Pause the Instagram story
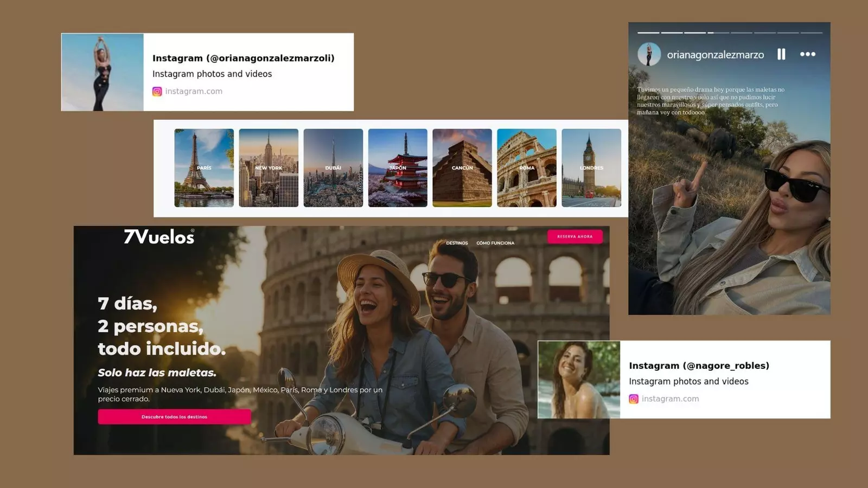This screenshot has width=868, height=488. coord(781,54)
